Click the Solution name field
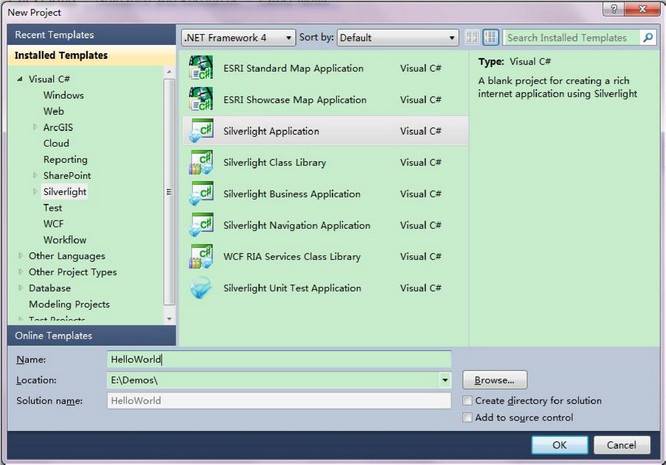 (x=279, y=400)
